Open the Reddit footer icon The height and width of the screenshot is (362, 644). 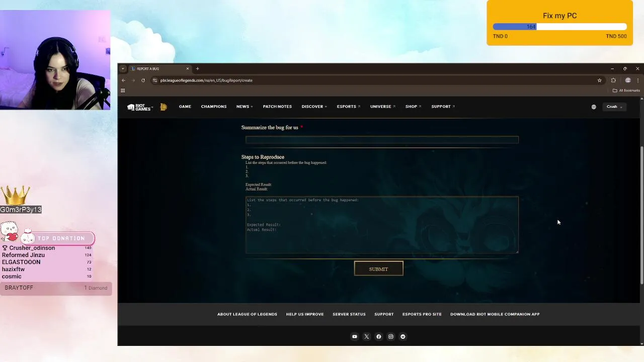(x=403, y=337)
